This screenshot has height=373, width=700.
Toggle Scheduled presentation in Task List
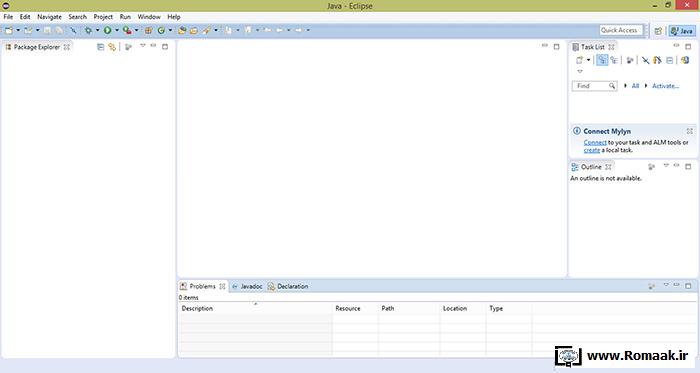point(614,60)
